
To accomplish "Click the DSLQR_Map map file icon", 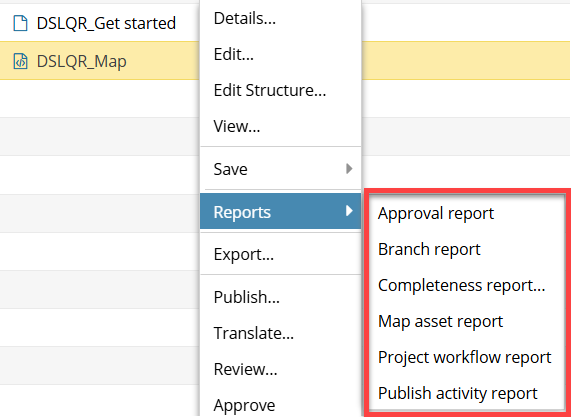I will coord(20,61).
